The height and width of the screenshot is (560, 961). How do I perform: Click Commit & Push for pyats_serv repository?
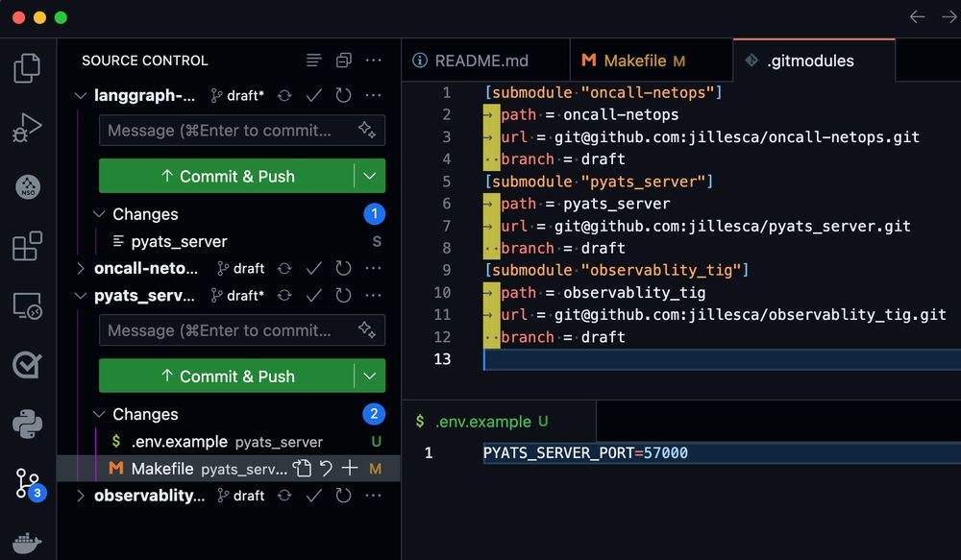click(x=227, y=376)
